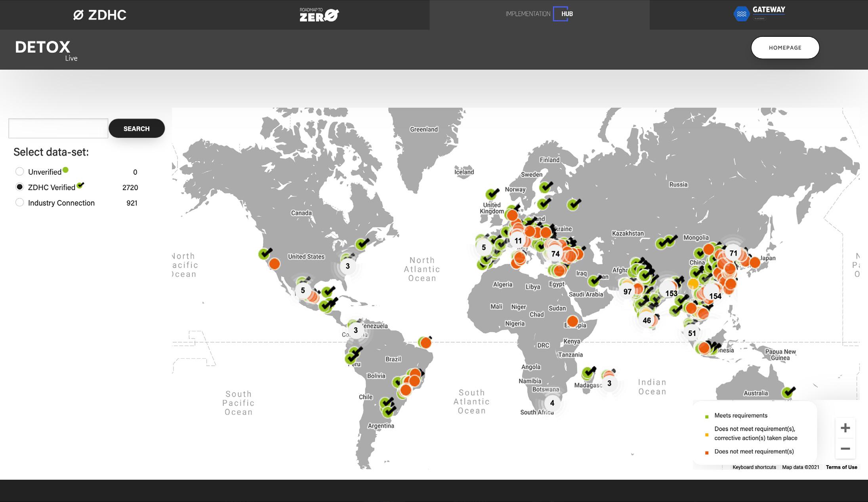Click the zoom out minus icon

845,449
